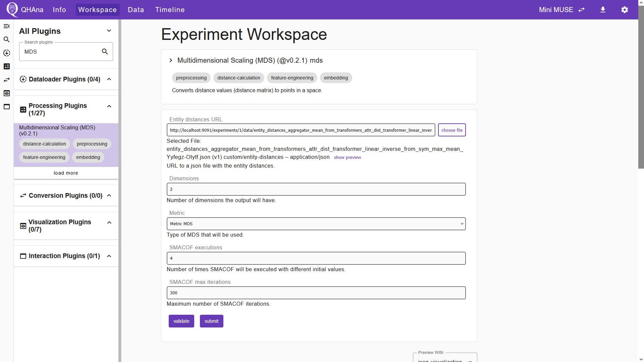This screenshot has width=644, height=362.
Task: Focus the Dimensions input field
Action: click(x=316, y=189)
